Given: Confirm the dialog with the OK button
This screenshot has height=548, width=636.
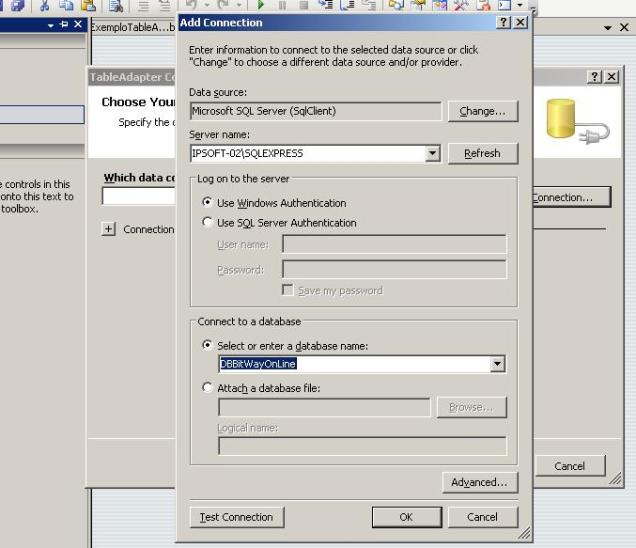Looking at the screenshot, I should (406, 517).
